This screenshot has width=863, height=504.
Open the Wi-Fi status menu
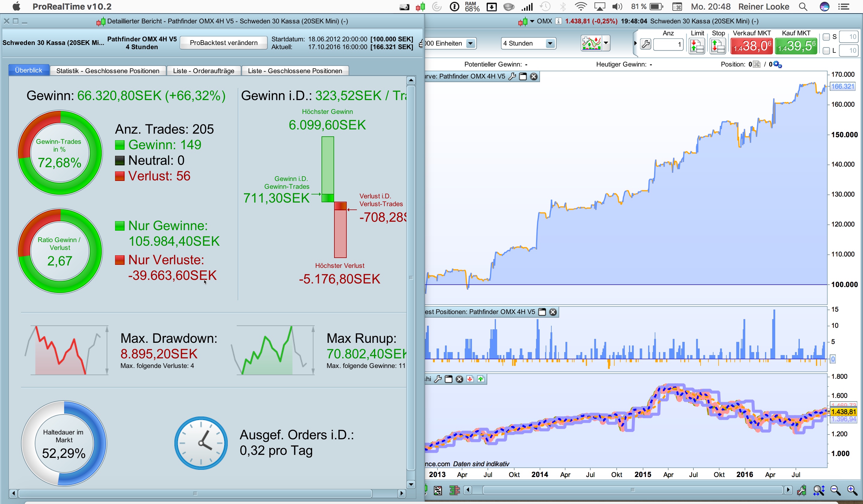pos(581,7)
